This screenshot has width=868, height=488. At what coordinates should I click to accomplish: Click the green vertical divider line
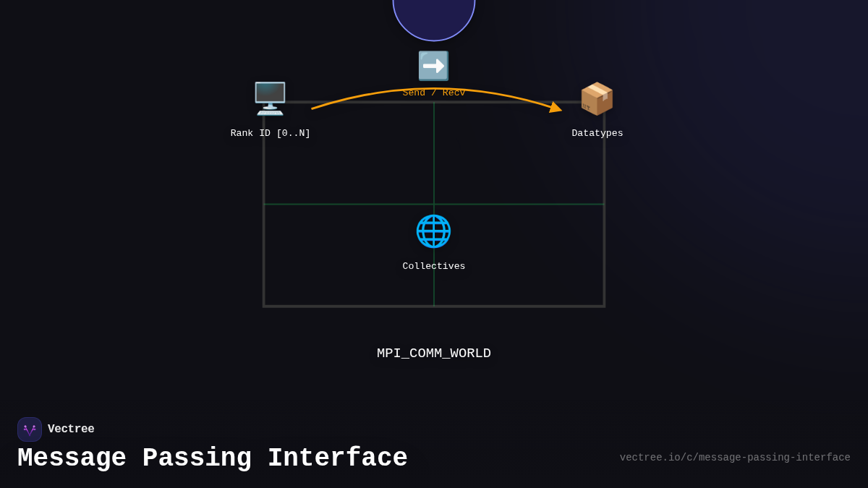[x=434, y=166]
